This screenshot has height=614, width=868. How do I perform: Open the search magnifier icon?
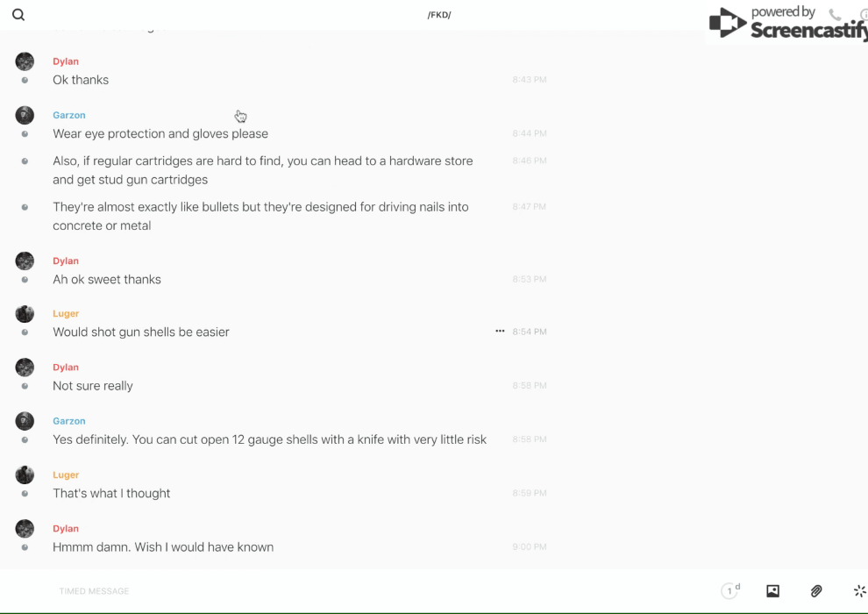[x=18, y=15]
